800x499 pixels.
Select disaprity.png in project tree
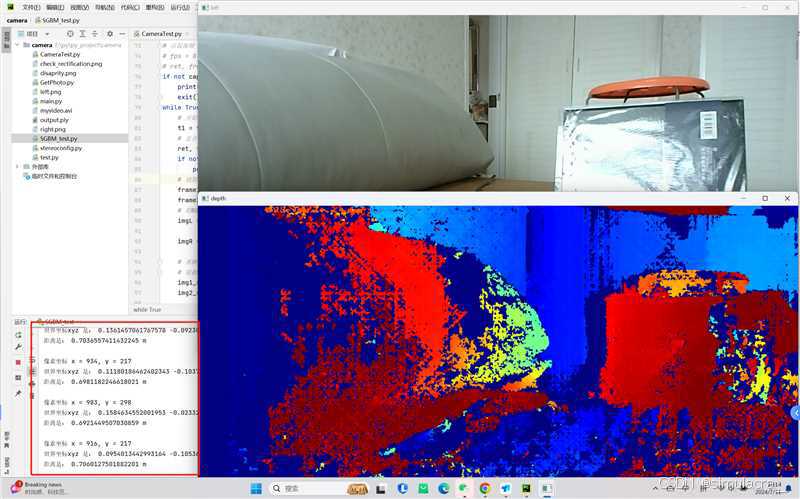(x=58, y=73)
